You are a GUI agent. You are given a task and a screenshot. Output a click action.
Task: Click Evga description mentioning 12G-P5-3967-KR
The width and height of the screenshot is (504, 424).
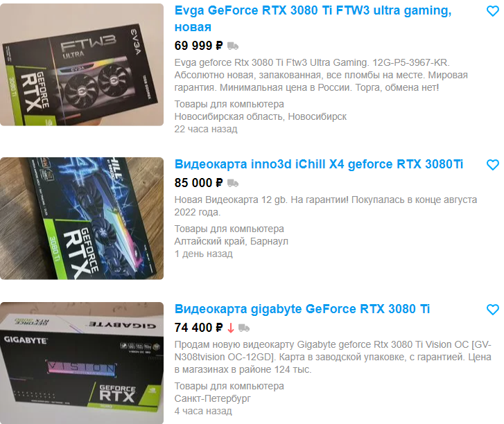321,75
